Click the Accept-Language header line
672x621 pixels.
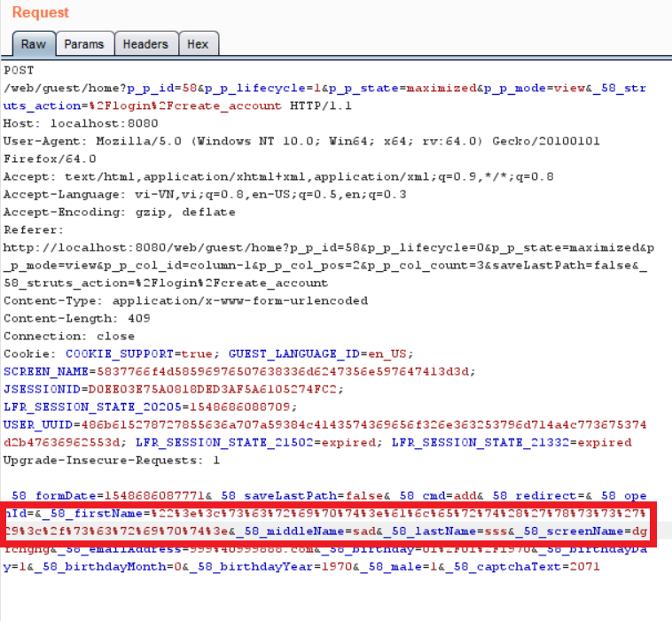[205, 194]
